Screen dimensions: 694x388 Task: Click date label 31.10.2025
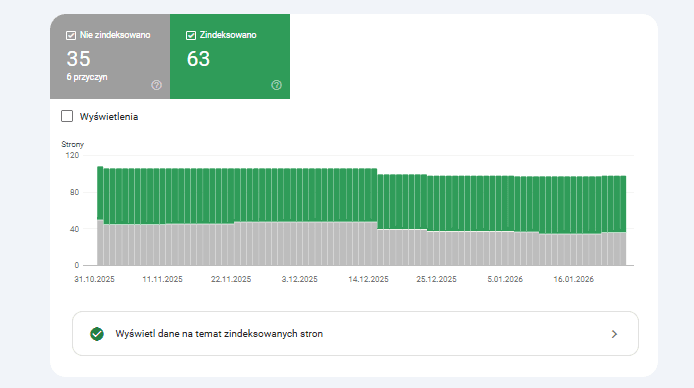coord(94,279)
